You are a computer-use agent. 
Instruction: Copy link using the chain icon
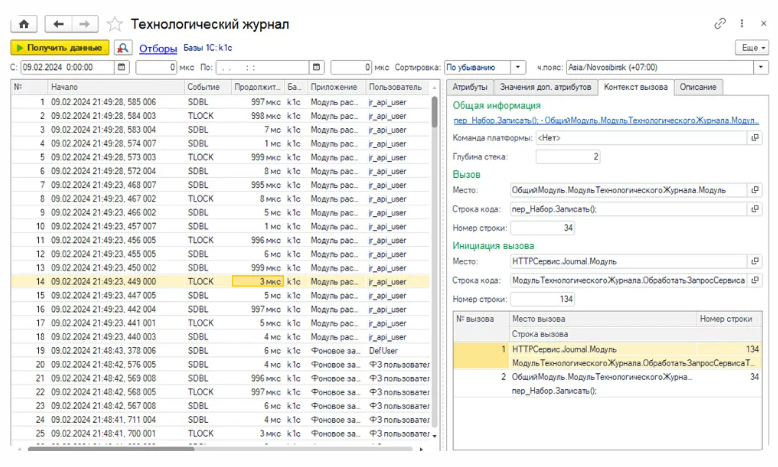click(x=720, y=23)
